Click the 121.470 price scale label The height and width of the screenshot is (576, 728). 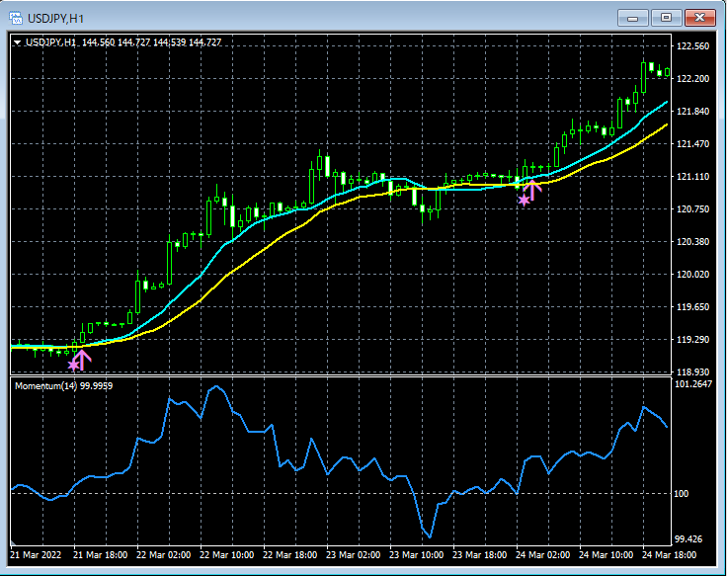point(693,143)
